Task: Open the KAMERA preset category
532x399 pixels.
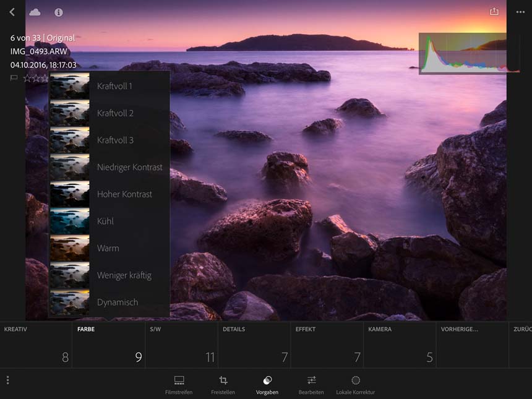Action: click(399, 344)
